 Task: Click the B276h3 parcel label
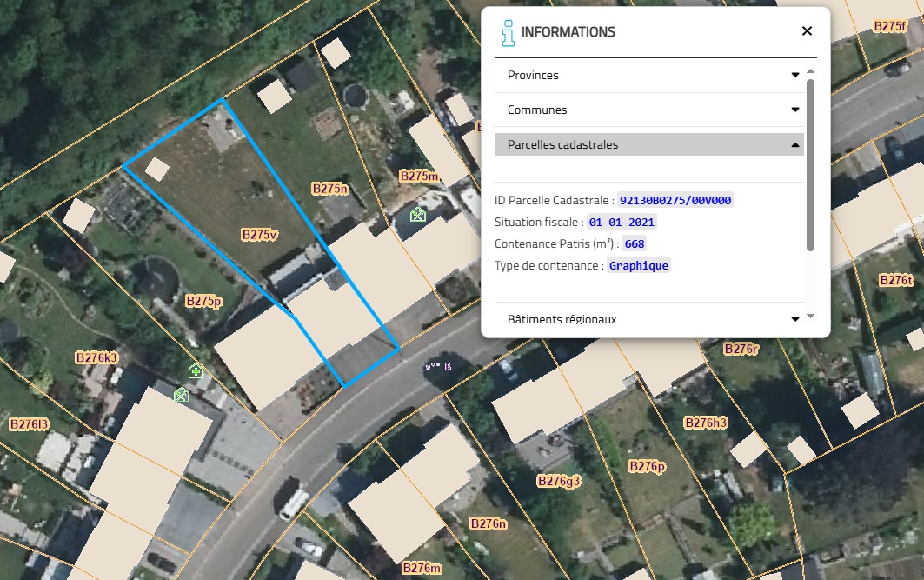tap(705, 423)
